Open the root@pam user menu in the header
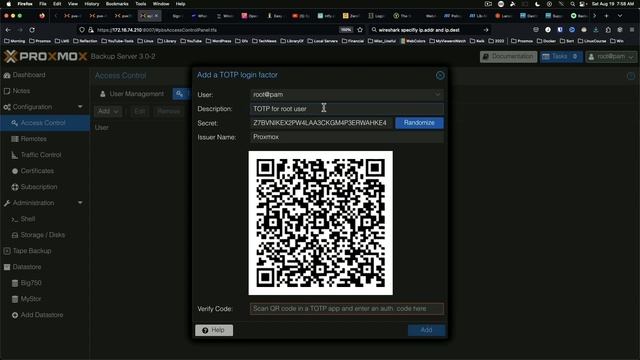 pos(611,56)
